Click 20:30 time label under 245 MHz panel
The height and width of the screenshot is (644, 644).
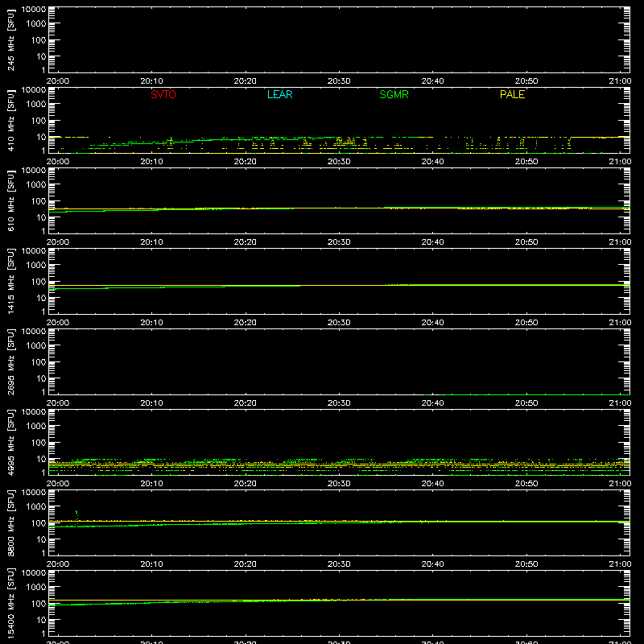[x=339, y=81]
